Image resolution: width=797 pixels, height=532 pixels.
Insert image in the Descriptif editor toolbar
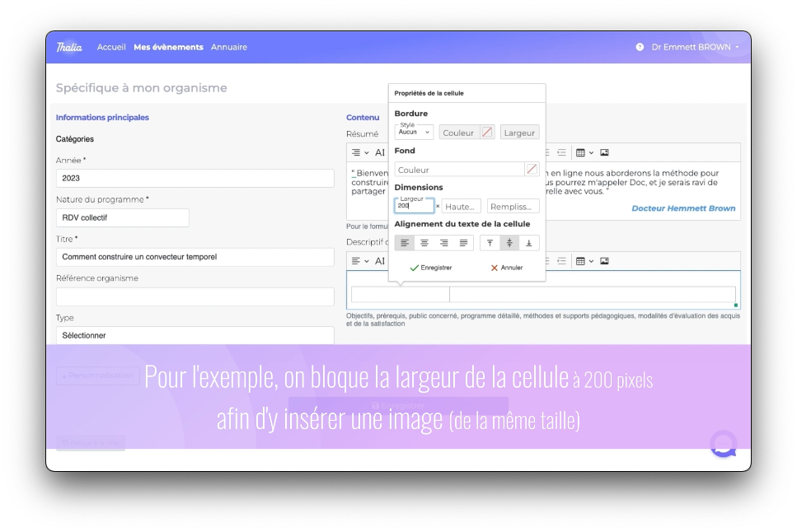point(604,261)
